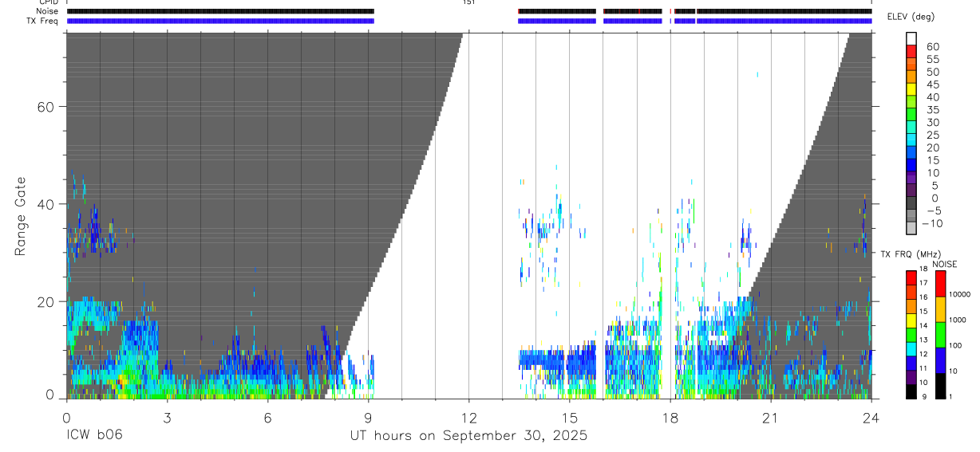
Task: Click the '100' label on NOISE legend
Action: pos(957,345)
